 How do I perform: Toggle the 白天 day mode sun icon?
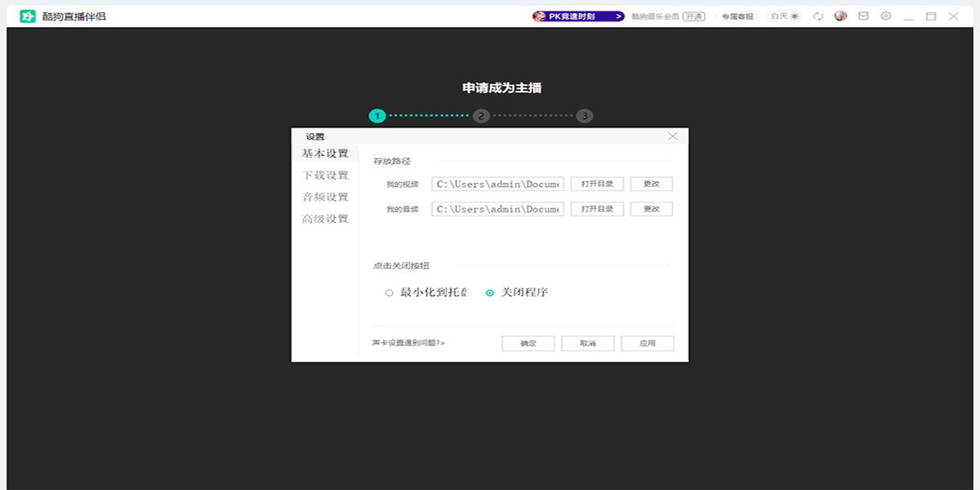pos(794,16)
